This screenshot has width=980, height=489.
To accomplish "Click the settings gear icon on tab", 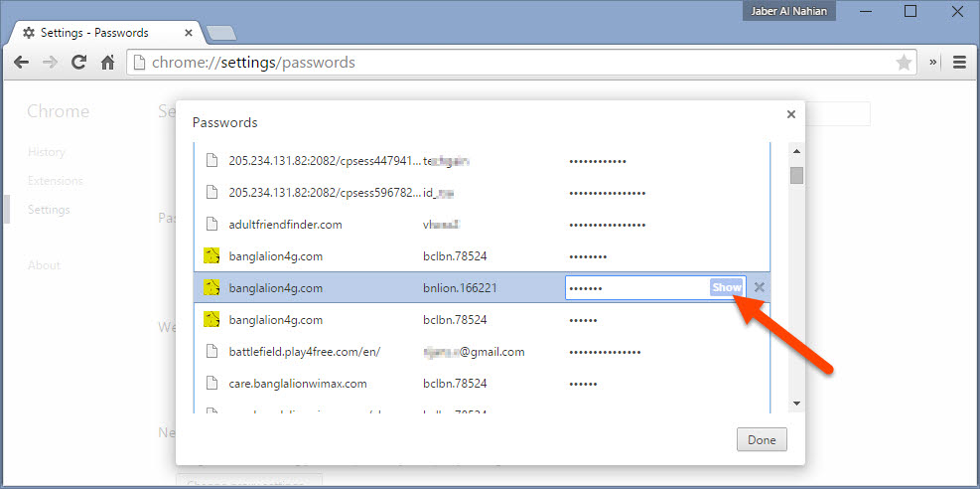I will point(29,33).
